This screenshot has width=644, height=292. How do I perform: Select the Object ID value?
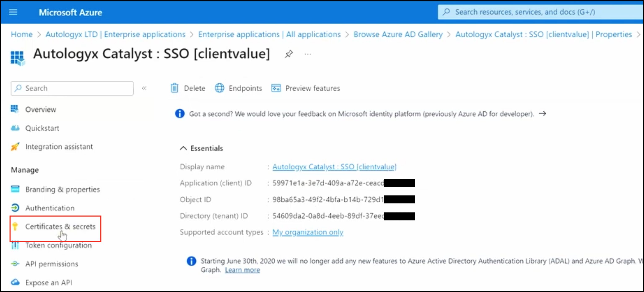tap(328, 199)
